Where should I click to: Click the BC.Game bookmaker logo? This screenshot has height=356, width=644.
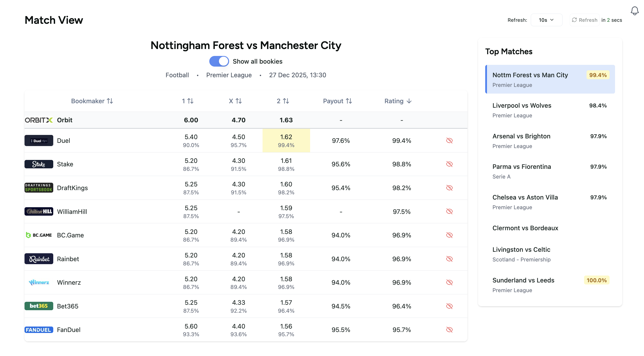pyautogui.click(x=39, y=235)
